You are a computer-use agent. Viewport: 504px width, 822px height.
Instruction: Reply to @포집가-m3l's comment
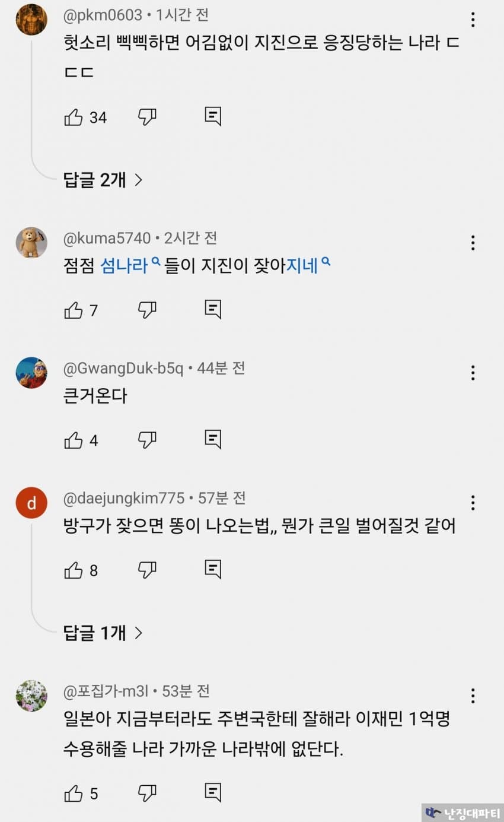tap(213, 792)
